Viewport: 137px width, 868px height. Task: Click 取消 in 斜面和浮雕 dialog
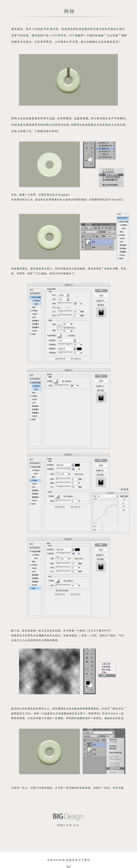point(101,296)
